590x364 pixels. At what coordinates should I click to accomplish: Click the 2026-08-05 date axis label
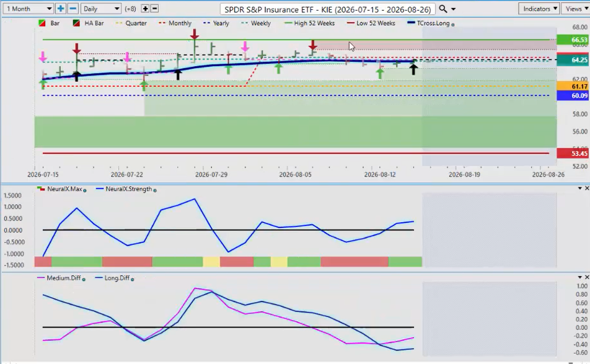[296, 175]
